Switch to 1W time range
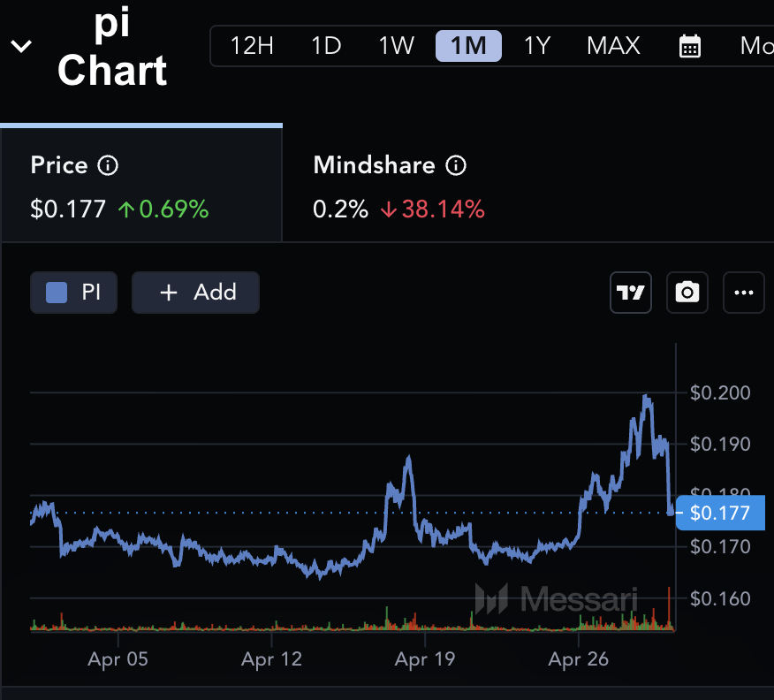 coord(397,46)
